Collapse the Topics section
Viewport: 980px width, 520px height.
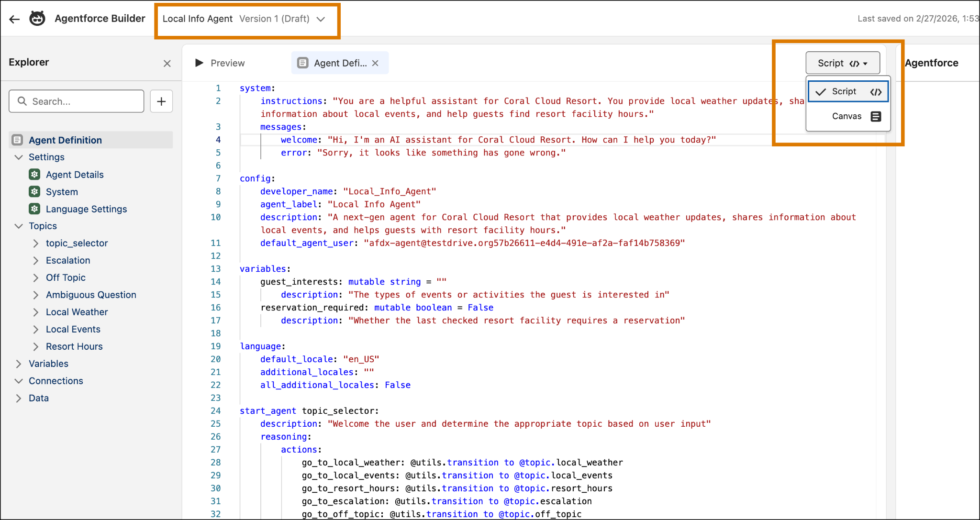(19, 226)
